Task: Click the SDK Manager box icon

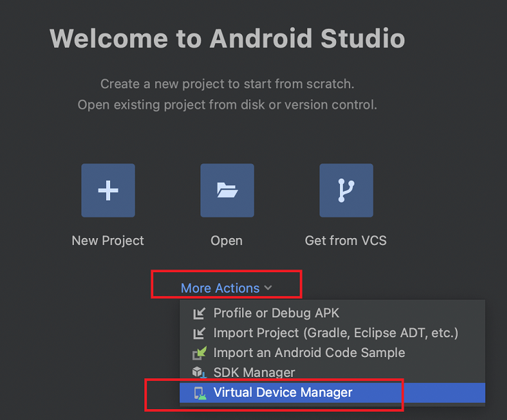Action: (200, 372)
